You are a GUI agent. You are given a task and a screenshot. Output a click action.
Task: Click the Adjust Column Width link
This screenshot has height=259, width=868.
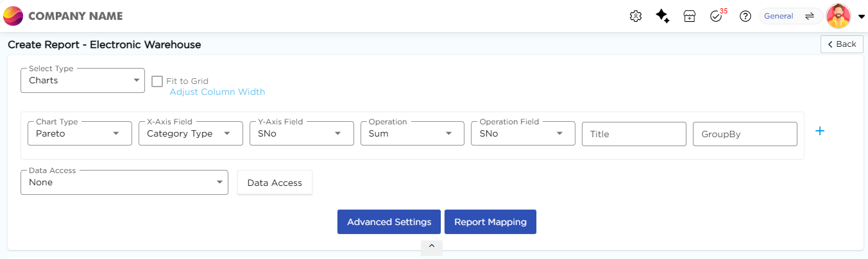coord(217,92)
